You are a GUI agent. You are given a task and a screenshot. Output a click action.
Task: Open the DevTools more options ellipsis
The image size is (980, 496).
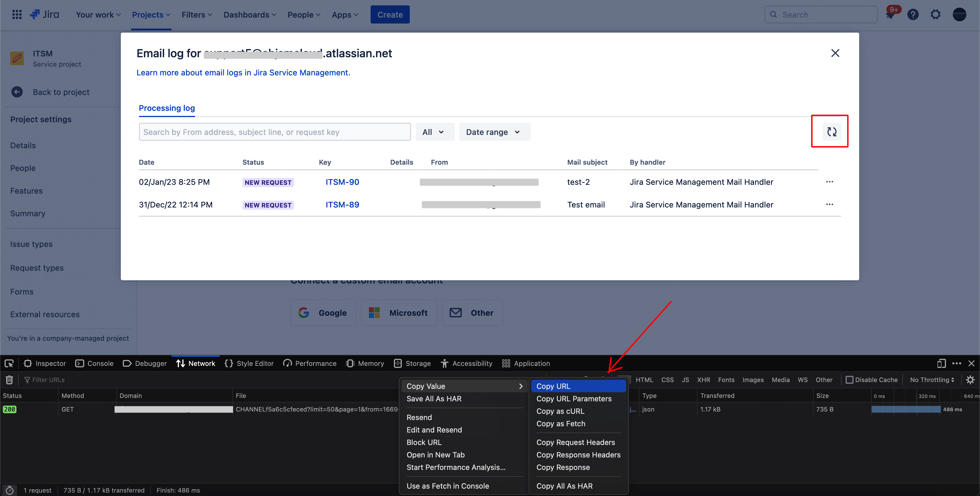(956, 364)
